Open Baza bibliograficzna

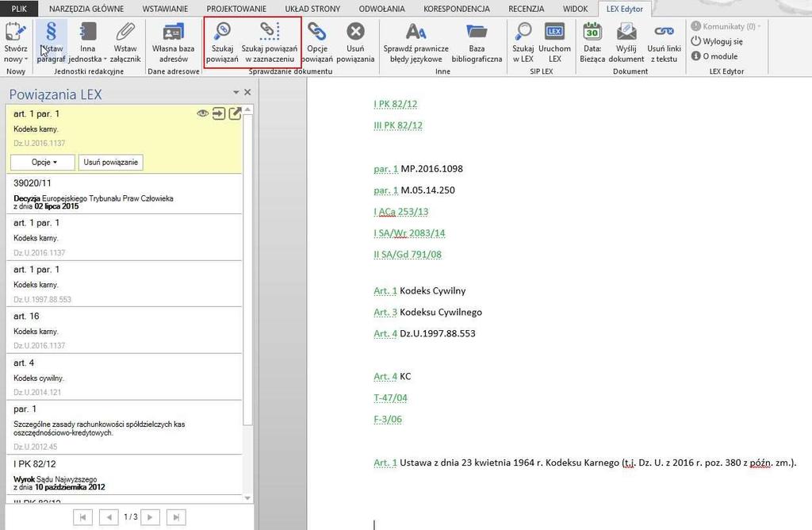coord(477,43)
